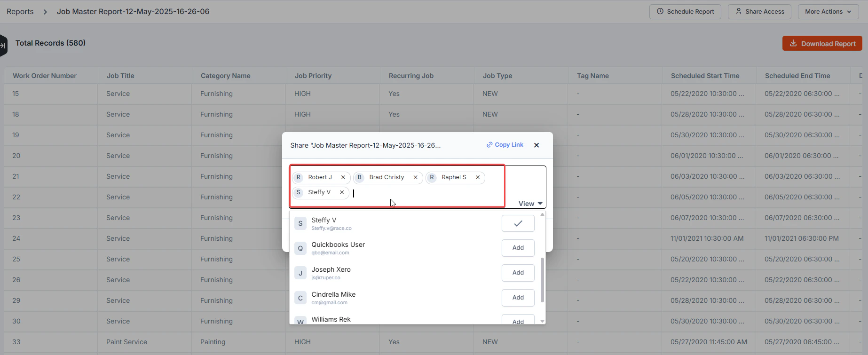
Task: Click person icon on Share Access button
Action: pos(739,11)
